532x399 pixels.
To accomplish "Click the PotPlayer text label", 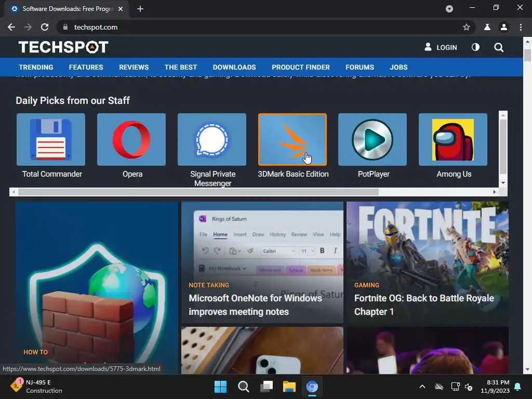I will 374,174.
